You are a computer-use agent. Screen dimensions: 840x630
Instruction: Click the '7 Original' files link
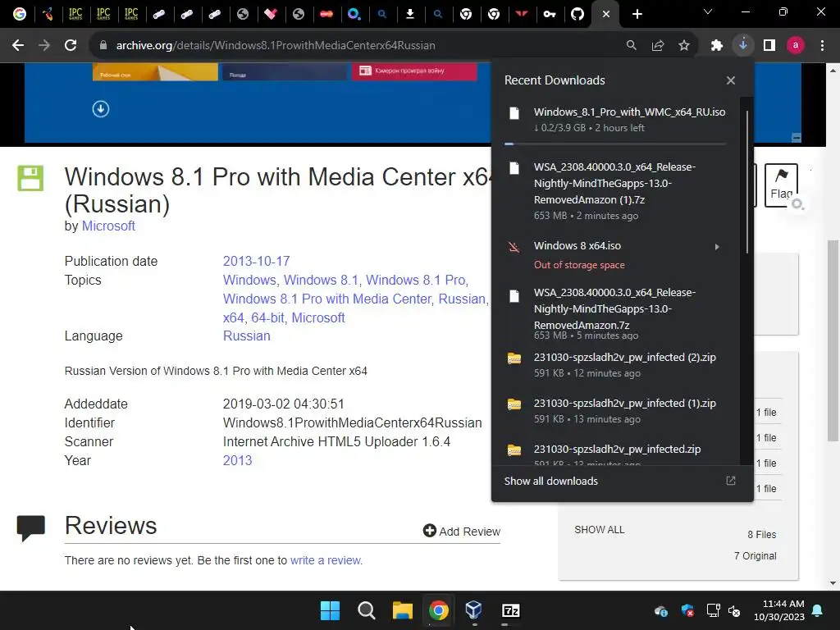[755, 556]
